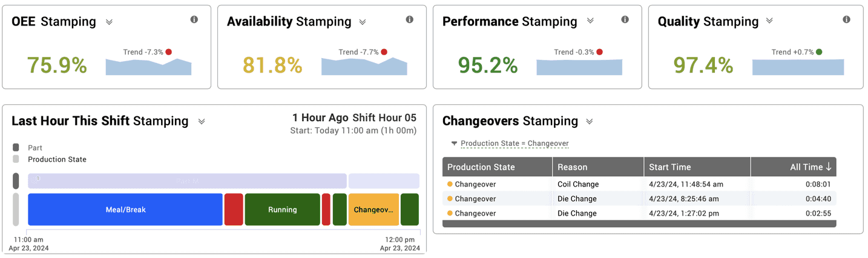
Task: Click the info icon on OEE Stamping card
Action: click(x=194, y=20)
